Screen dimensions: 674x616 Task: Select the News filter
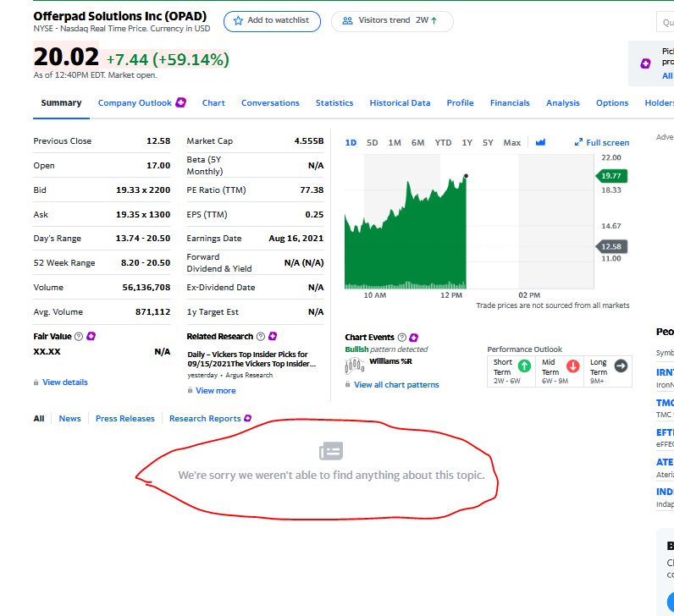[69, 418]
